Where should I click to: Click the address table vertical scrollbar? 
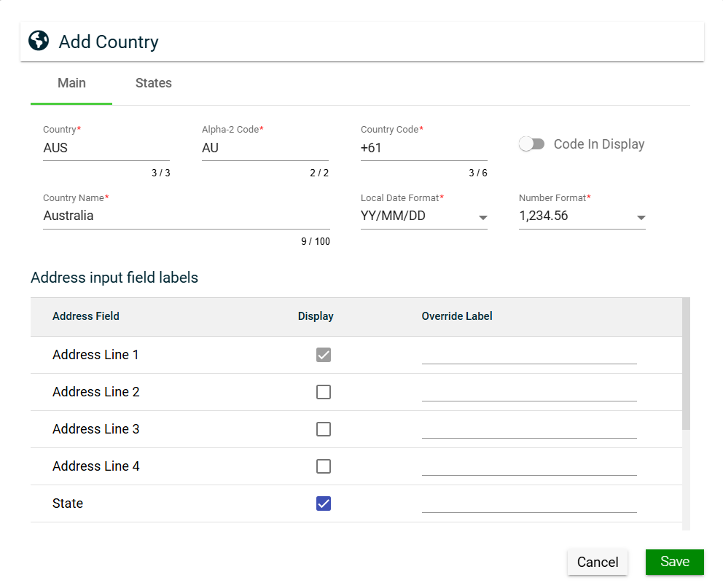coord(686,364)
